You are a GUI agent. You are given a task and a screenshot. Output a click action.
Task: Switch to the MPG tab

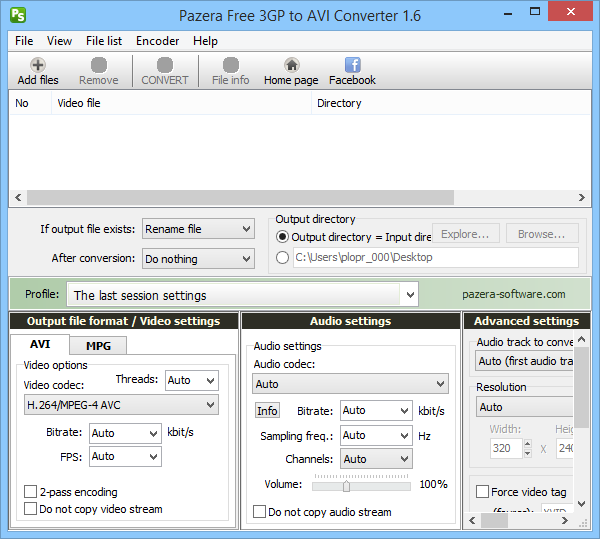(98, 346)
